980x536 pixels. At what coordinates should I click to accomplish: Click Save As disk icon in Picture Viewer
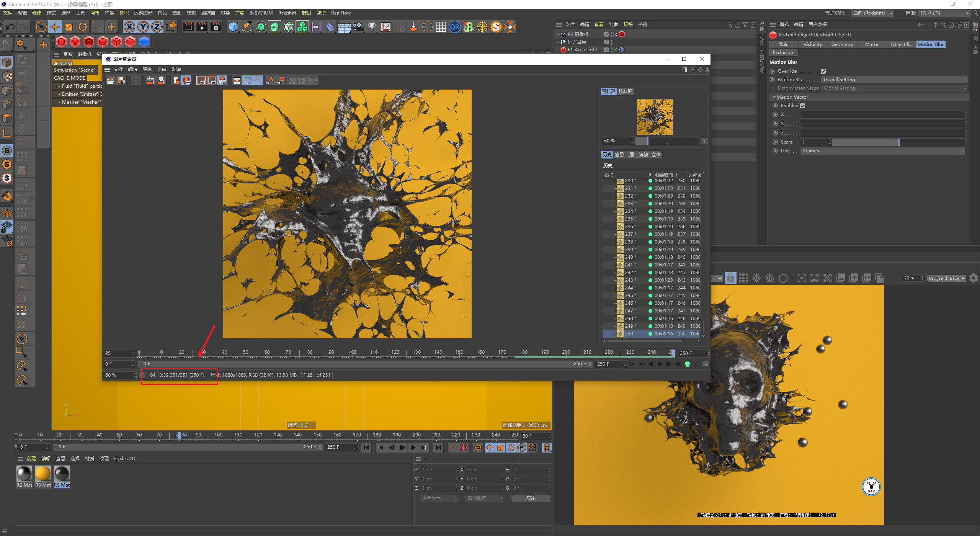tap(122, 80)
